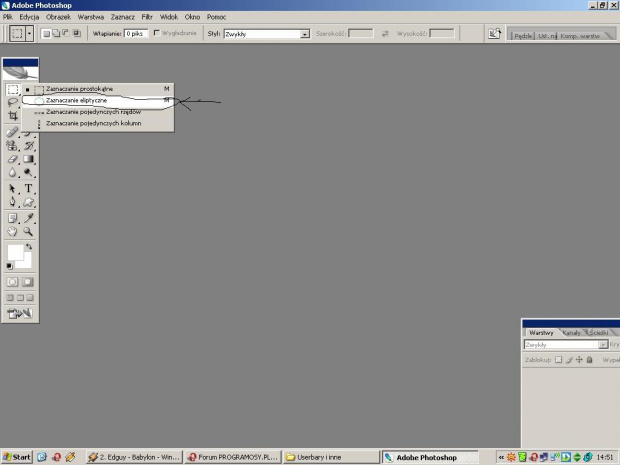The height and width of the screenshot is (465, 620).
Task: Toggle lock all padlock icon
Action: click(590, 360)
